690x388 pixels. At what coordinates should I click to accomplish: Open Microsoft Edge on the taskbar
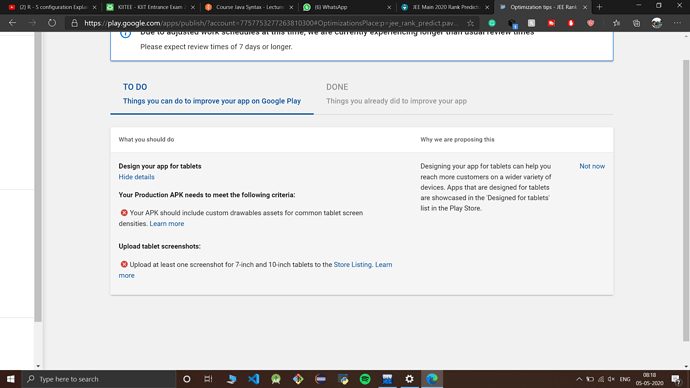432,379
